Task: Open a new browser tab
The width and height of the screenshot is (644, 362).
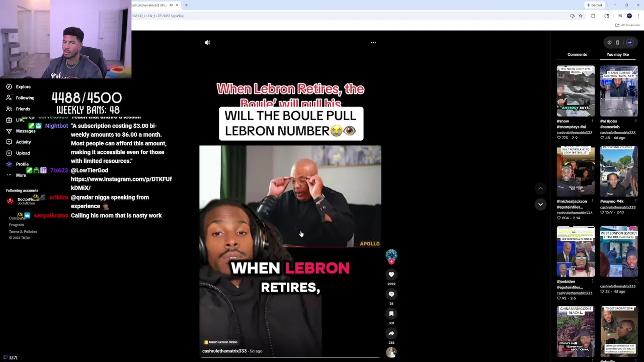Action: (186, 5)
